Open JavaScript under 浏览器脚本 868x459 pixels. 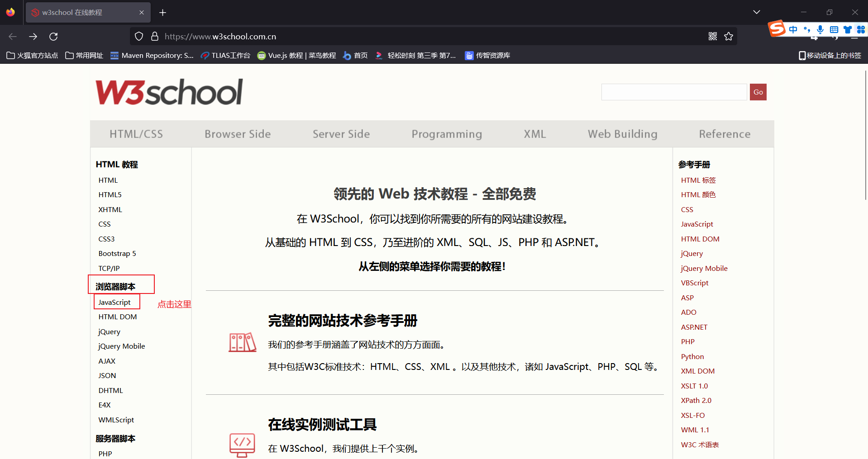(114, 302)
